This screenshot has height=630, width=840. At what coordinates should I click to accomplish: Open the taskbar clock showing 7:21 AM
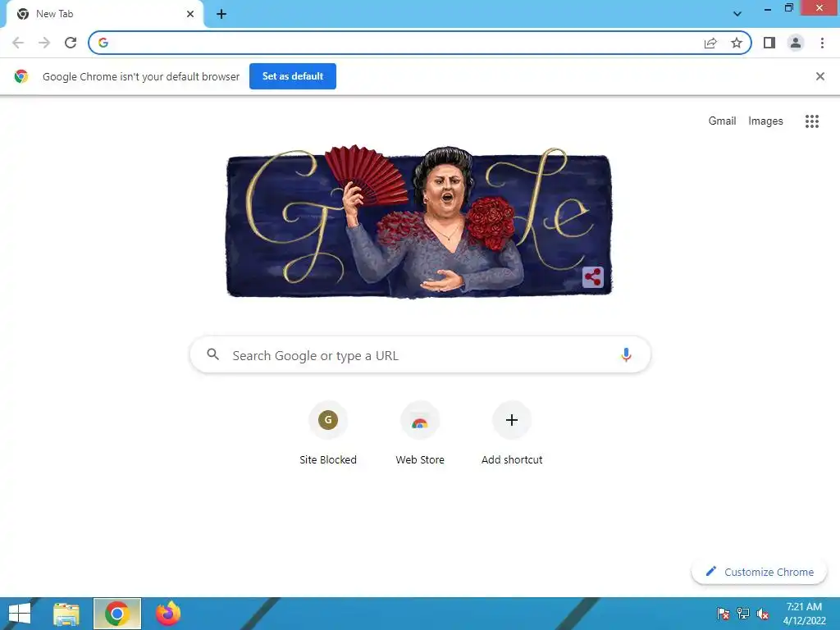804,614
